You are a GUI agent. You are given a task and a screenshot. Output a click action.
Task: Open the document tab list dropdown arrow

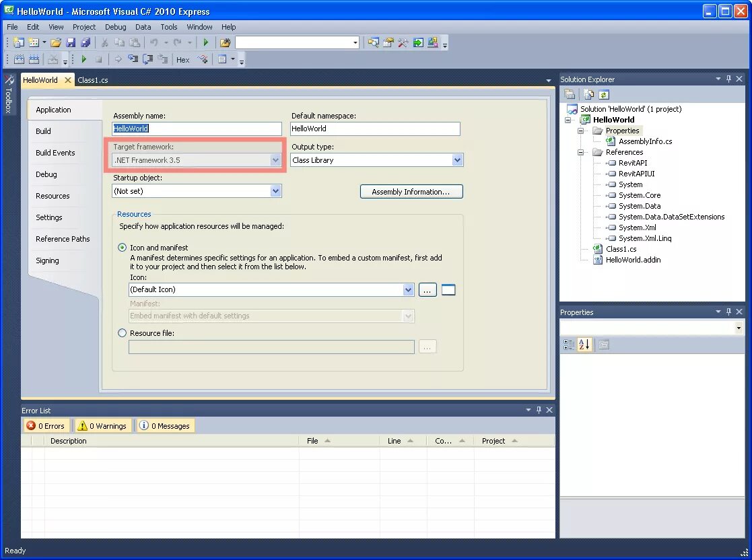[x=549, y=81]
